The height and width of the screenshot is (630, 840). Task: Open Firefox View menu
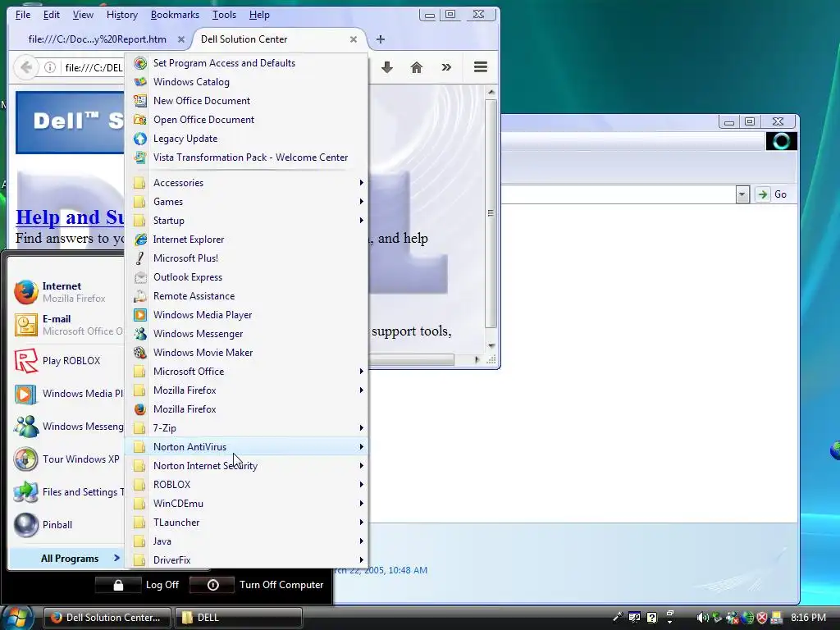(83, 15)
